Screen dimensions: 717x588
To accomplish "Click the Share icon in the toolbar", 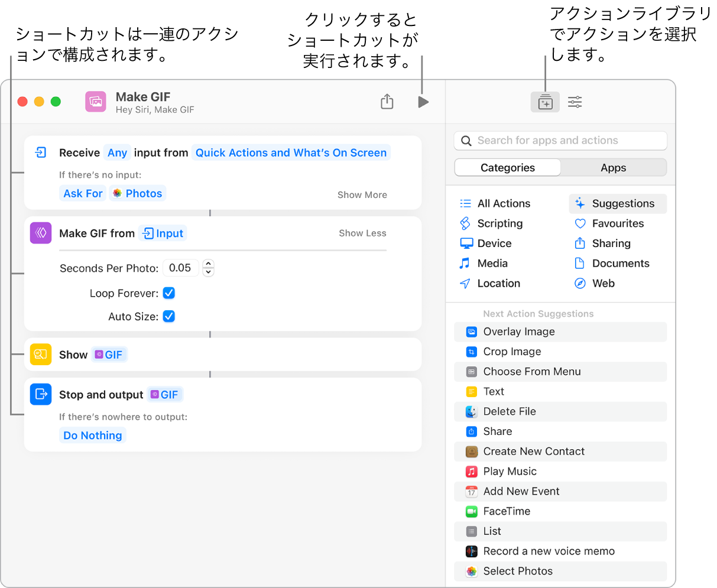I will tap(387, 102).
